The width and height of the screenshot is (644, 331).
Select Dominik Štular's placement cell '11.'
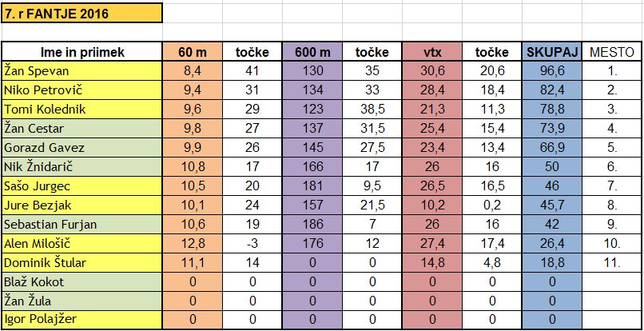pyautogui.click(x=612, y=262)
